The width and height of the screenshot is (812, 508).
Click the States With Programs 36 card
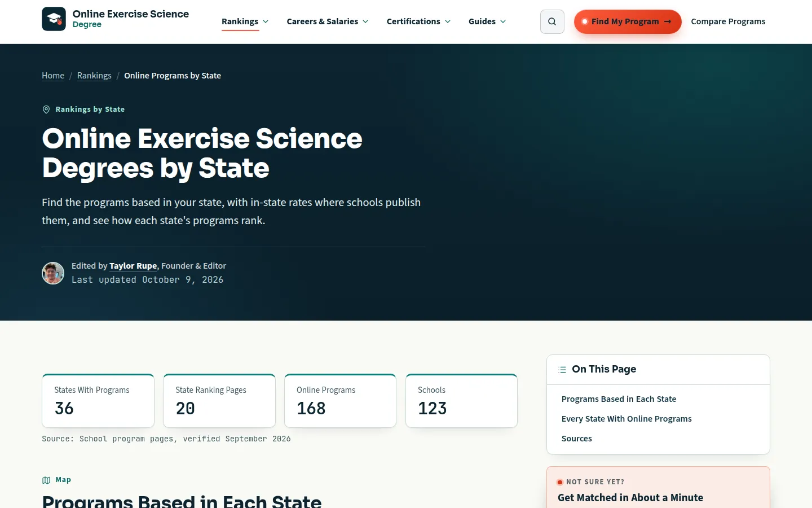(x=98, y=401)
